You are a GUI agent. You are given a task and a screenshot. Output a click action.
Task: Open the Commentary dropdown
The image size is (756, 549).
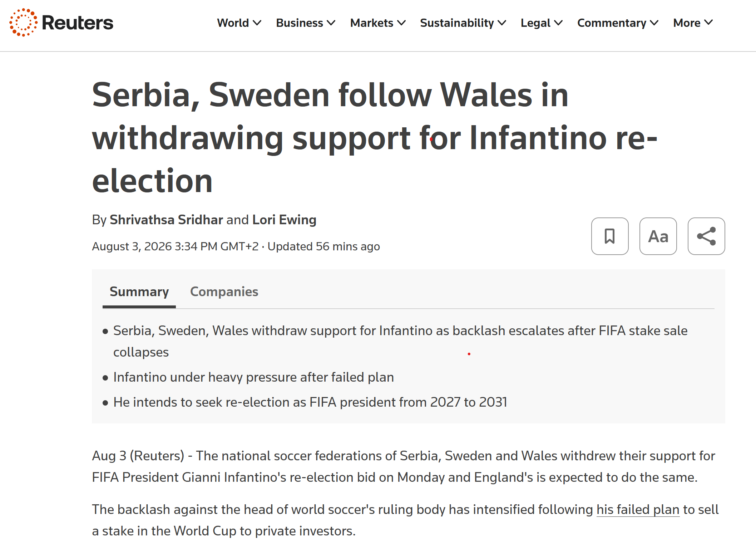point(618,23)
